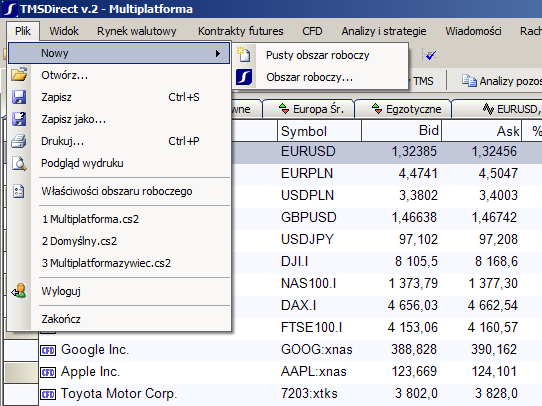Open the Widok menu
This screenshot has height=406, width=542.
[x=64, y=31]
